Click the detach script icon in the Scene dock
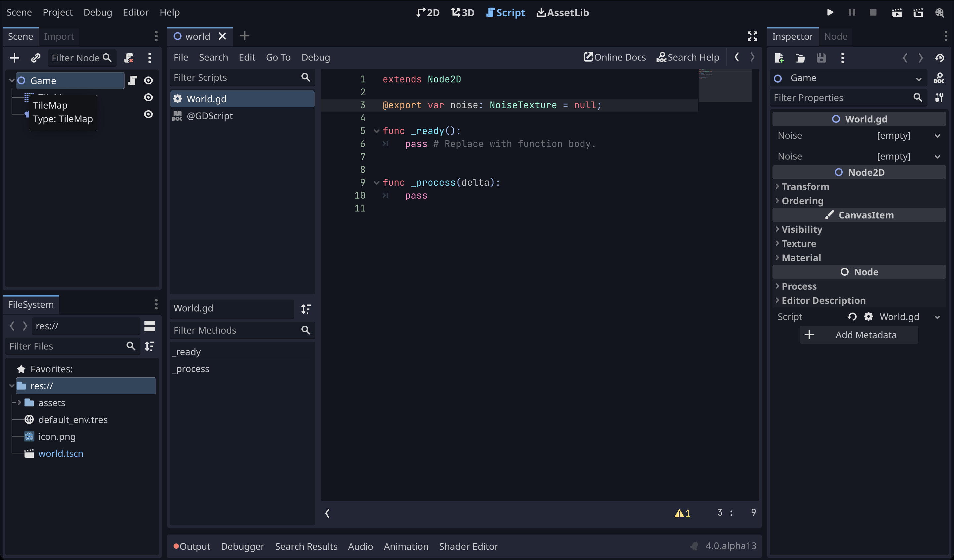The height and width of the screenshot is (560, 954). pyautogui.click(x=129, y=58)
